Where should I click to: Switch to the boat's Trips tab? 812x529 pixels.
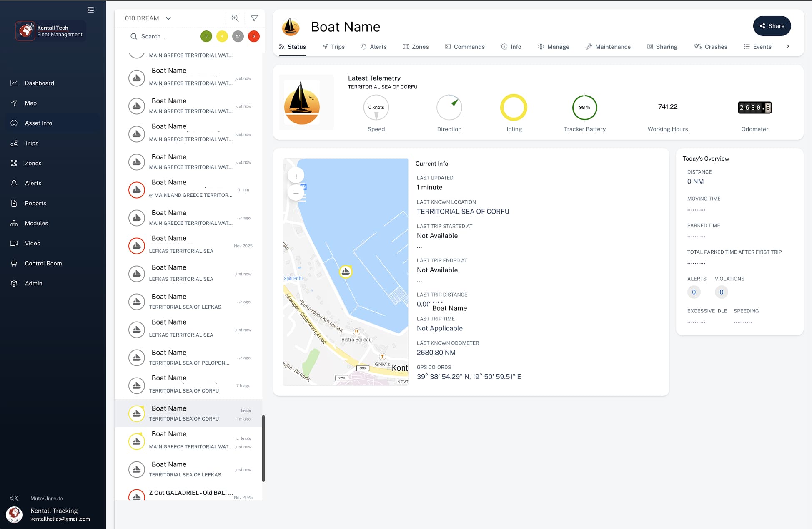(333, 47)
